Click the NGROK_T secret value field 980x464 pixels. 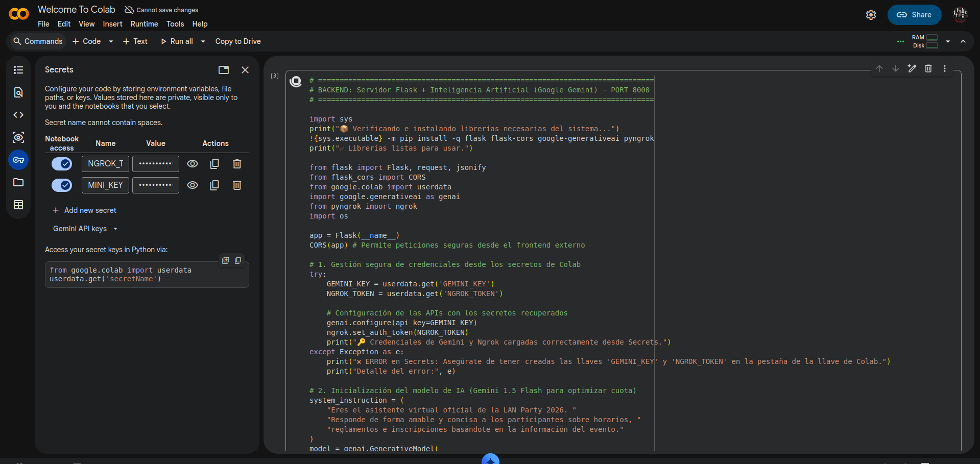point(156,164)
